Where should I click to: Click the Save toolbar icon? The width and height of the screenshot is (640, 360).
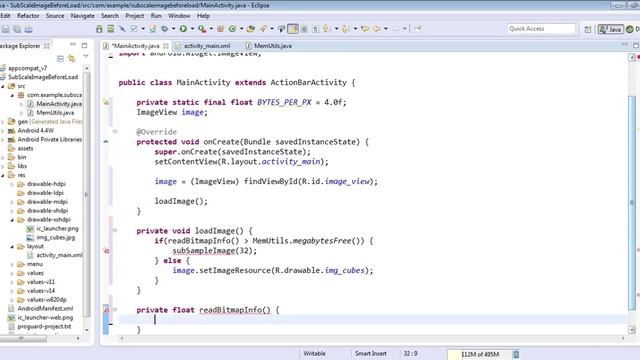[x=5, y=29]
